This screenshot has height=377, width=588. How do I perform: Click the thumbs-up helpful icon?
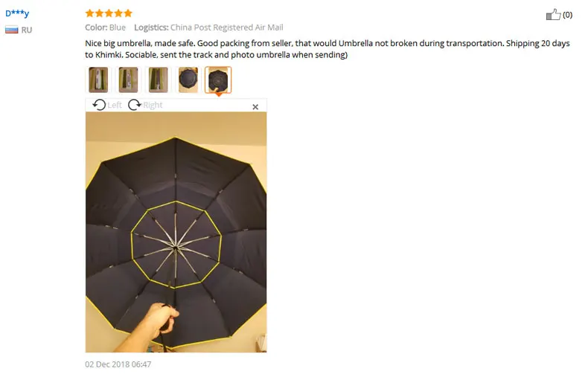coord(553,15)
